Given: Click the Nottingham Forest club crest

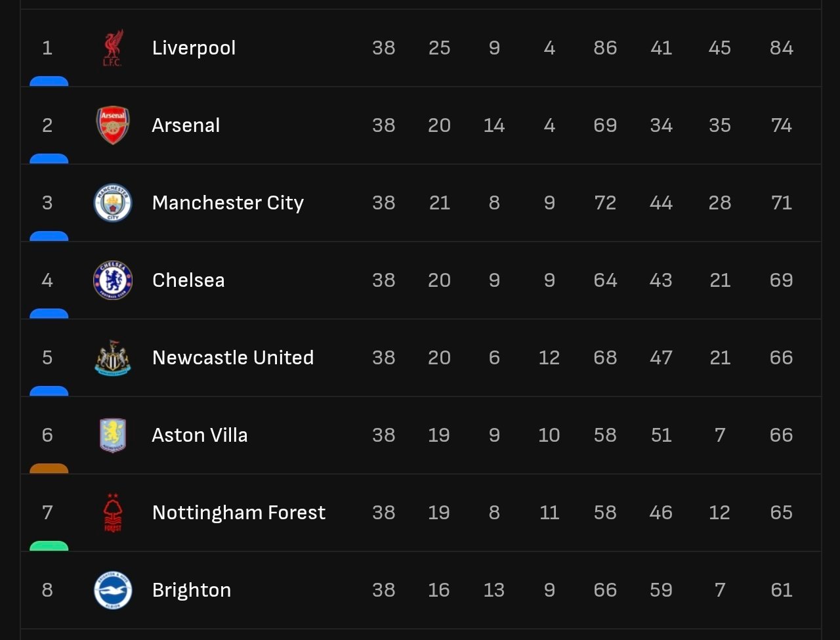Looking at the screenshot, I should click(113, 513).
